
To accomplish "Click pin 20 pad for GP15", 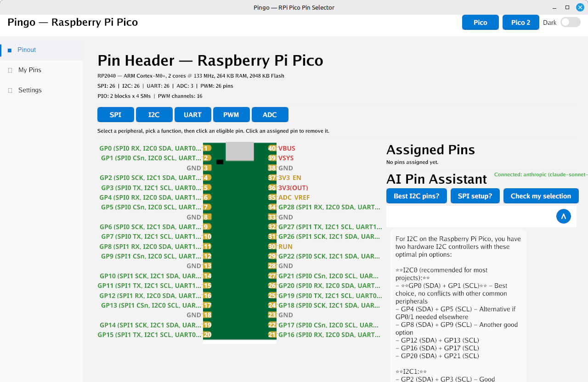I will [x=207, y=335].
